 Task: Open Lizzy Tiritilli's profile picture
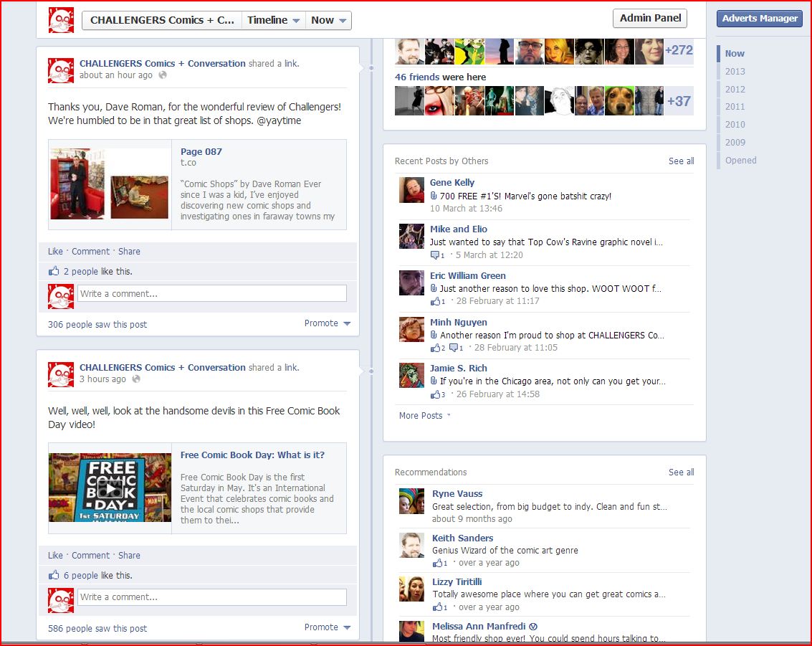click(411, 589)
